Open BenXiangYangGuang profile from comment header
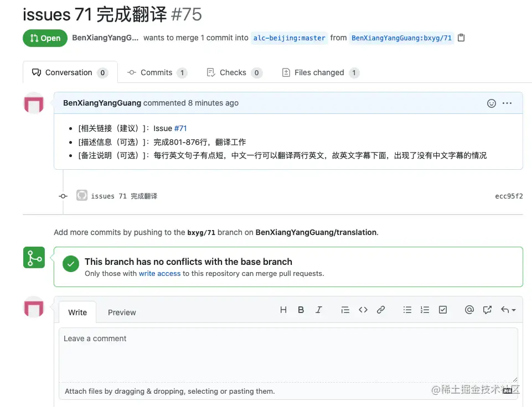Viewport: 532px width, 407px height. click(102, 103)
